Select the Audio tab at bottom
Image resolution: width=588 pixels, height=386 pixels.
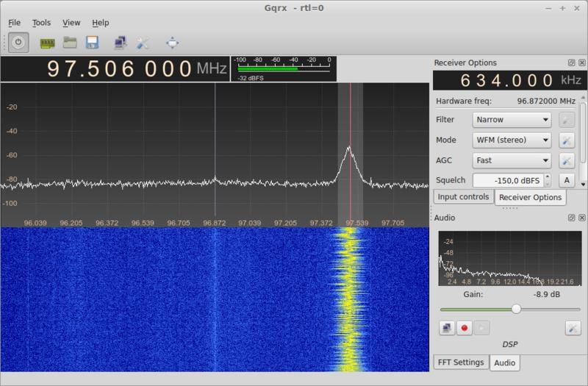[505, 362]
